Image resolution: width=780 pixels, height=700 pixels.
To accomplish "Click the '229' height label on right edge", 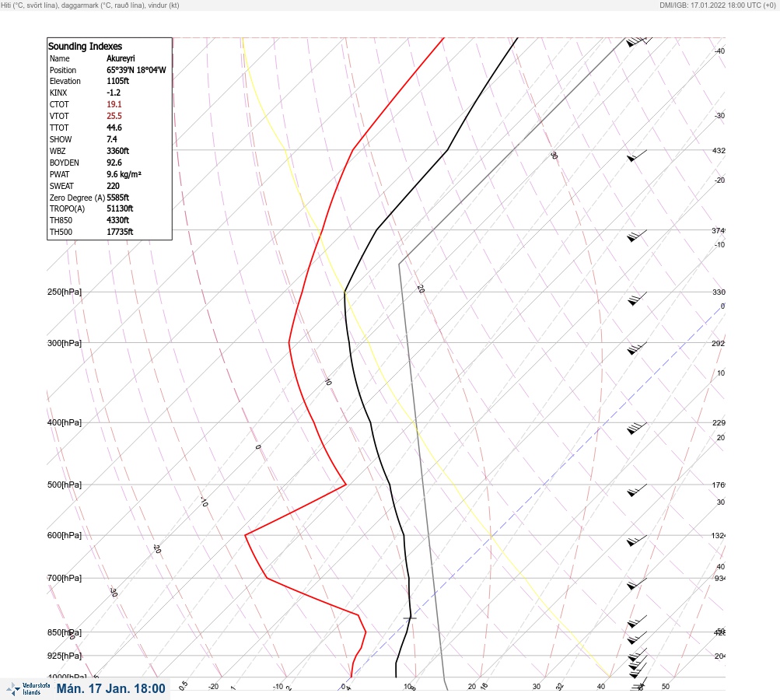I will pyautogui.click(x=719, y=423).
